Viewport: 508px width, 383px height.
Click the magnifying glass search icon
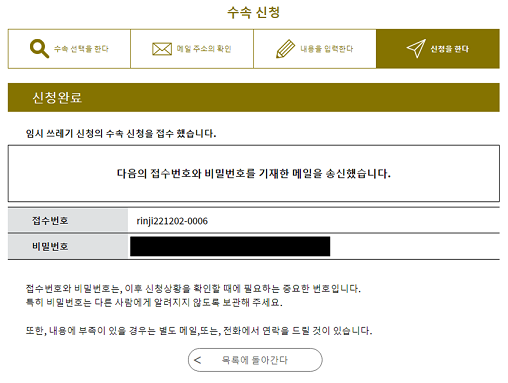[x=39, y=49]
